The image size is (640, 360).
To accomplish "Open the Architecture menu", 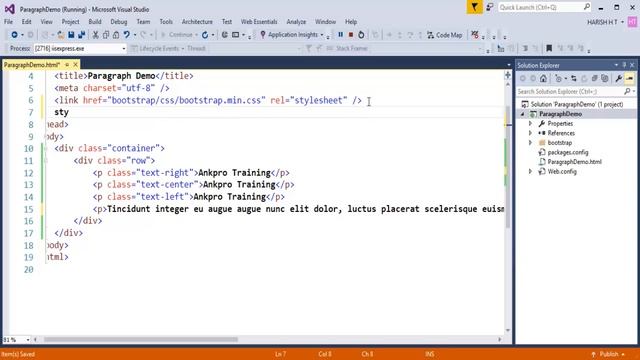I will tap(197, 22).
